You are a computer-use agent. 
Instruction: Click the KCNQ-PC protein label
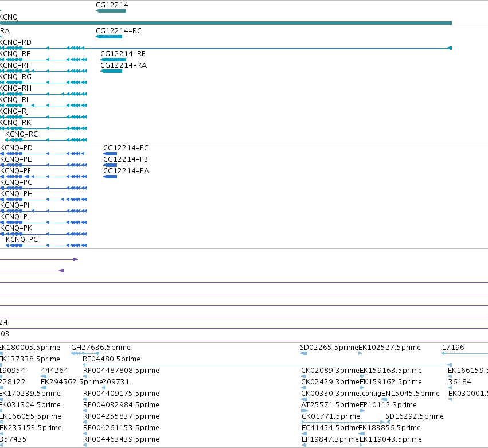point(22,240)
